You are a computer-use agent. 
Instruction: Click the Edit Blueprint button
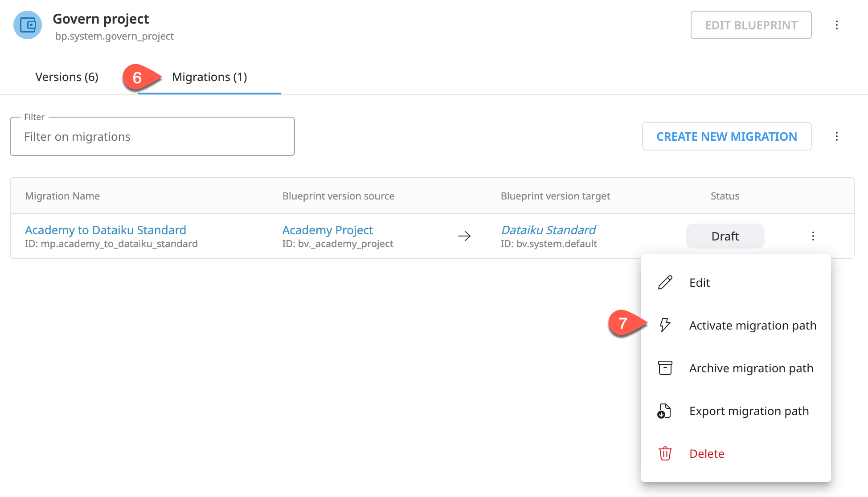pyautogui.click(x=751, y=25)
